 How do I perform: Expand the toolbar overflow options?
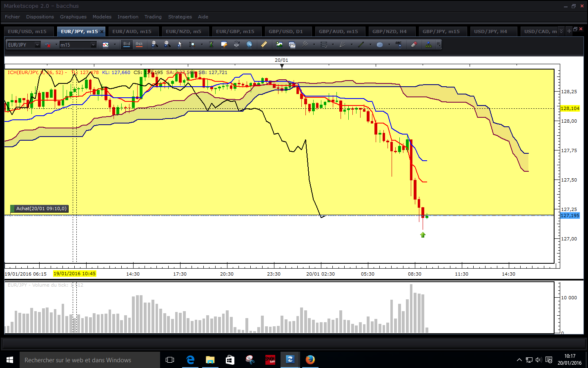click(x=439, y=45)
